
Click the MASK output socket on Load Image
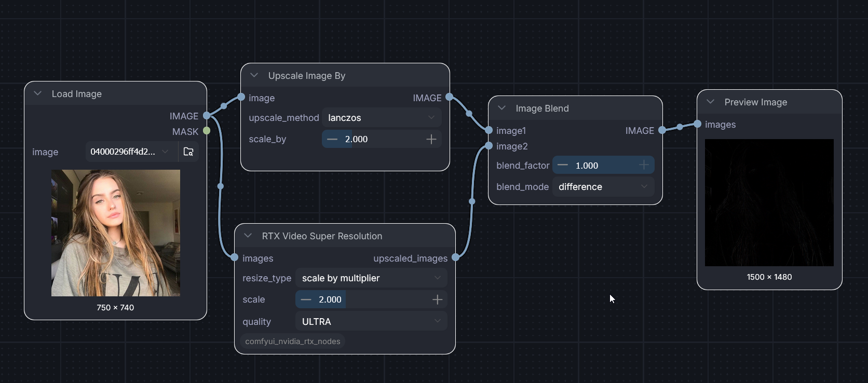pos(207,131)
